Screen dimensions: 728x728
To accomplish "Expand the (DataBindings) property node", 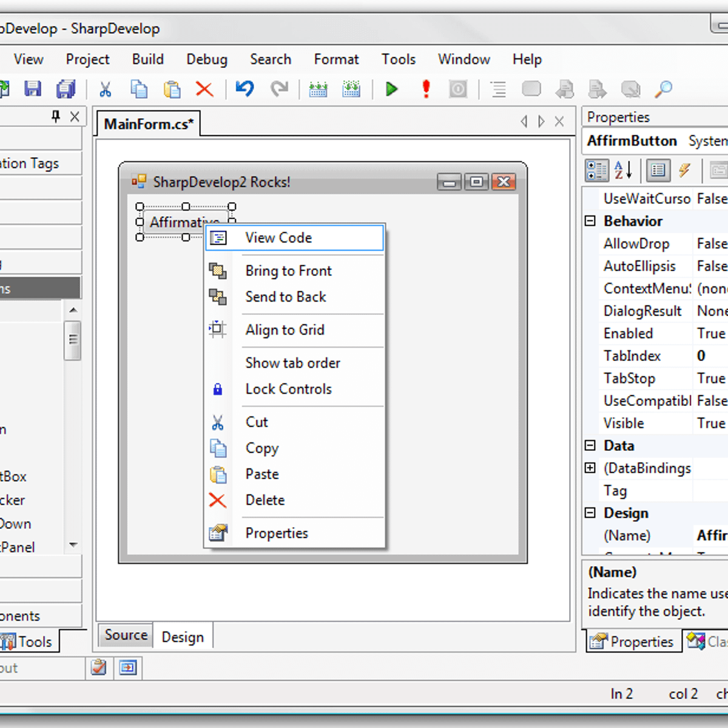I will pyautogui.click(x=590, y=468).
